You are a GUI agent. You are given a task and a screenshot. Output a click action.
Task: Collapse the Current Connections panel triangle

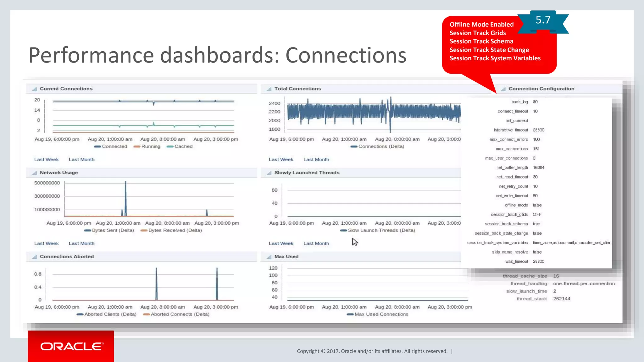[34, 89]
